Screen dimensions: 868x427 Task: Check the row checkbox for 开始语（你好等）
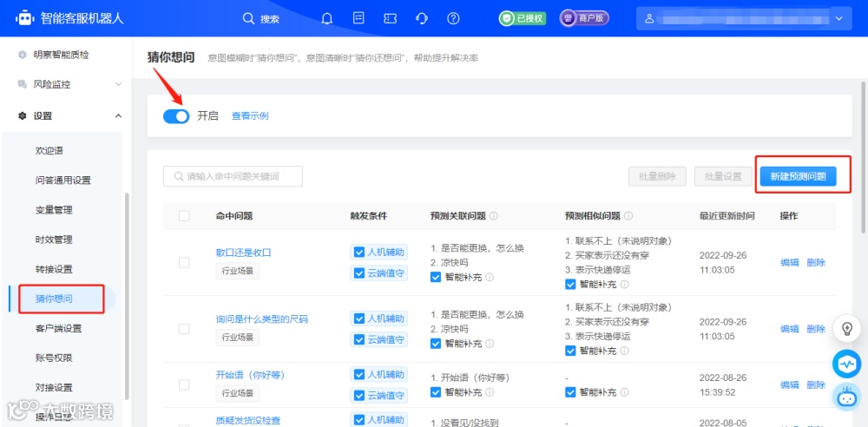(x=184, y=384)
